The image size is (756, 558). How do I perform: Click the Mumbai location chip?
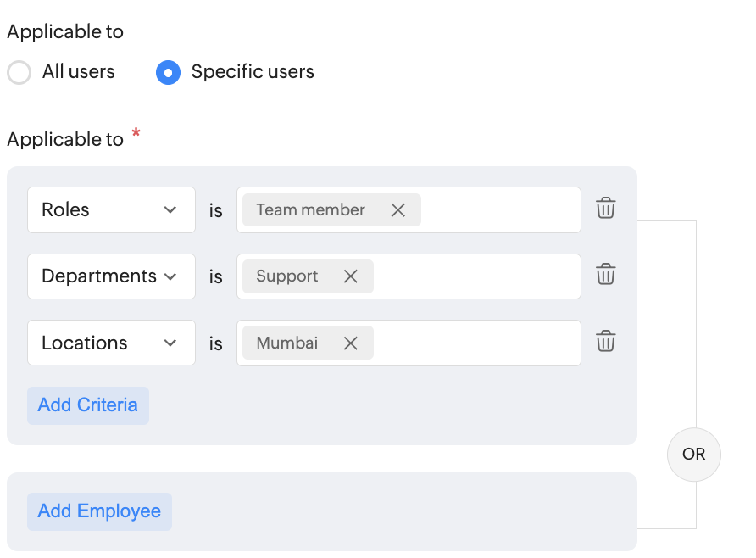point(287,343)
